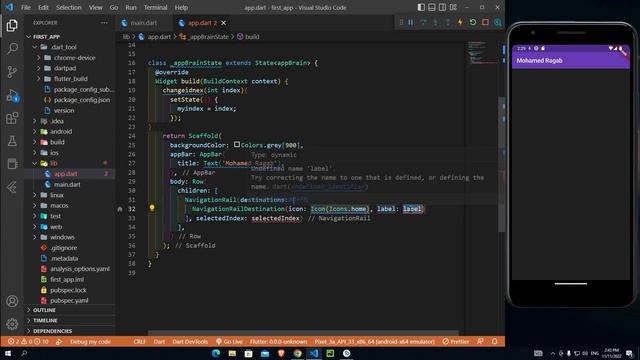Click the Step Out debug button

pyautogui.click(x=447, y=22)
